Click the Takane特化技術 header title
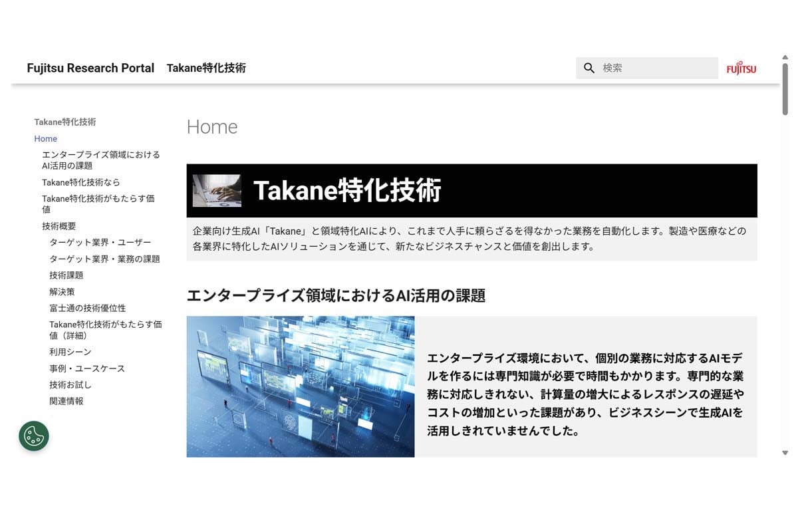The image size is (798, 532). (206, 68)
